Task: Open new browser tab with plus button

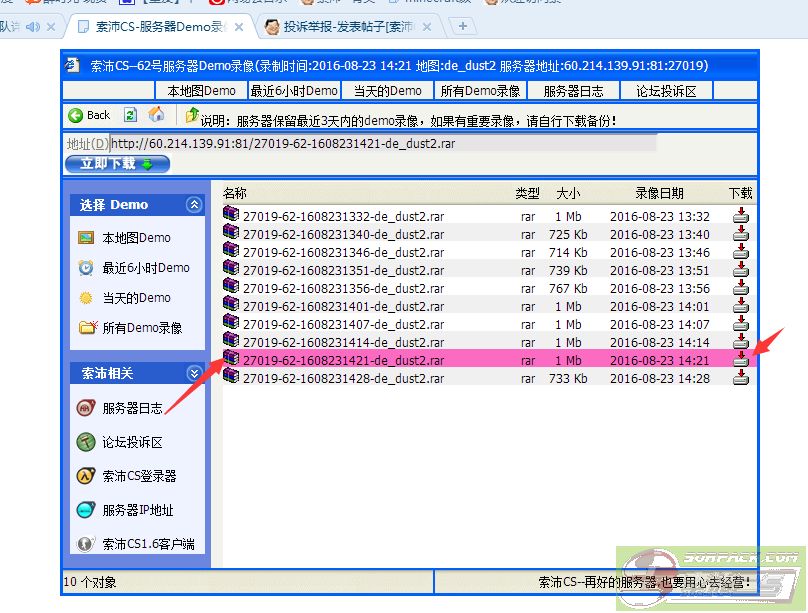Action: 462,26
